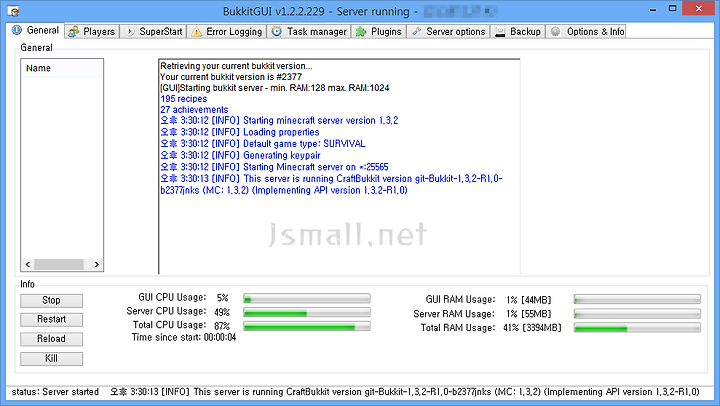Switch to the Error Logging tab
720x406 pixels.
point(227,32)
